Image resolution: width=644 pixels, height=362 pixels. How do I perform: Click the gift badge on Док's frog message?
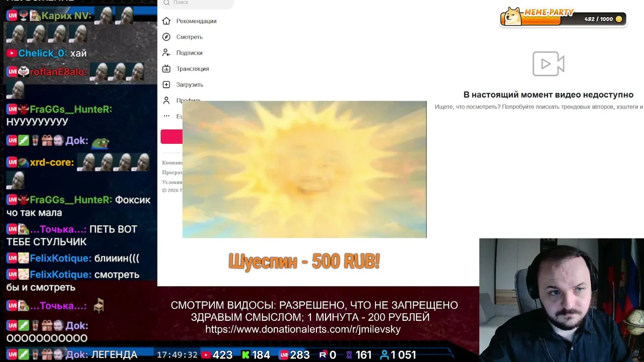click(x=47, y=141)
